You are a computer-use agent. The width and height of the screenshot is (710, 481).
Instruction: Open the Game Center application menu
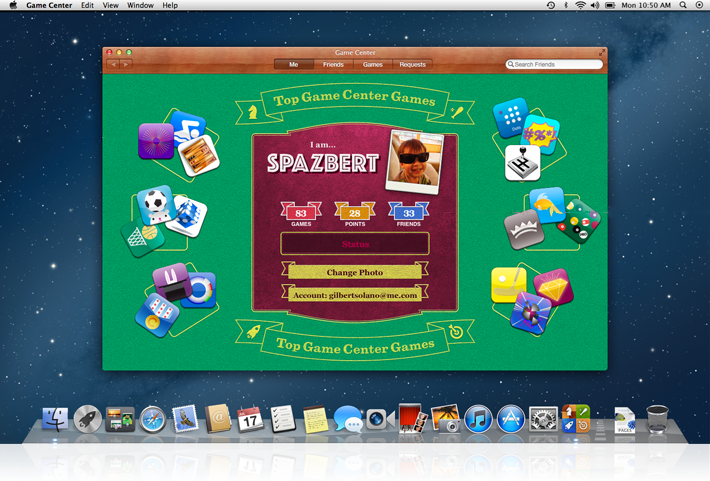point(49,5)
